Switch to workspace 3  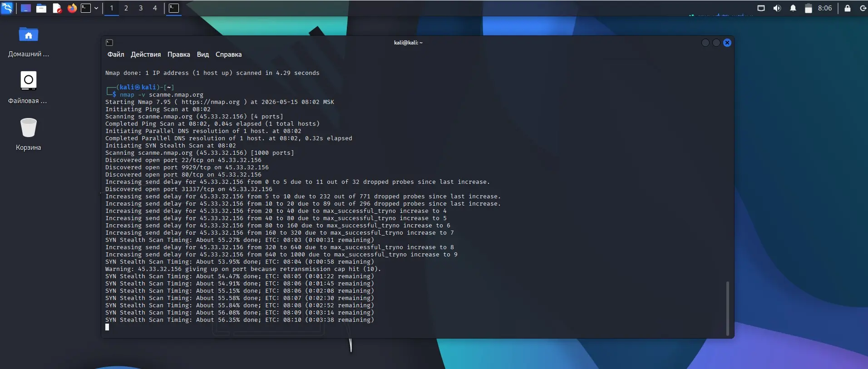pos(141,8)
